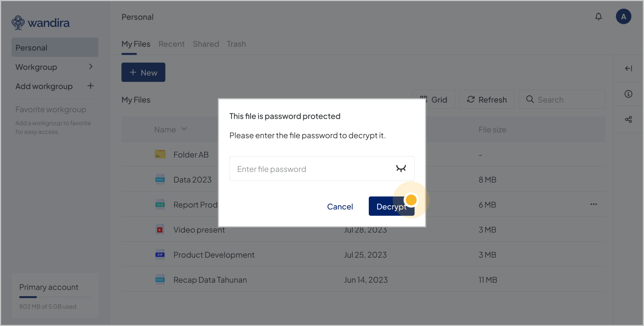
Task: Click the Refresh button
Action: [x=487, y=100]
